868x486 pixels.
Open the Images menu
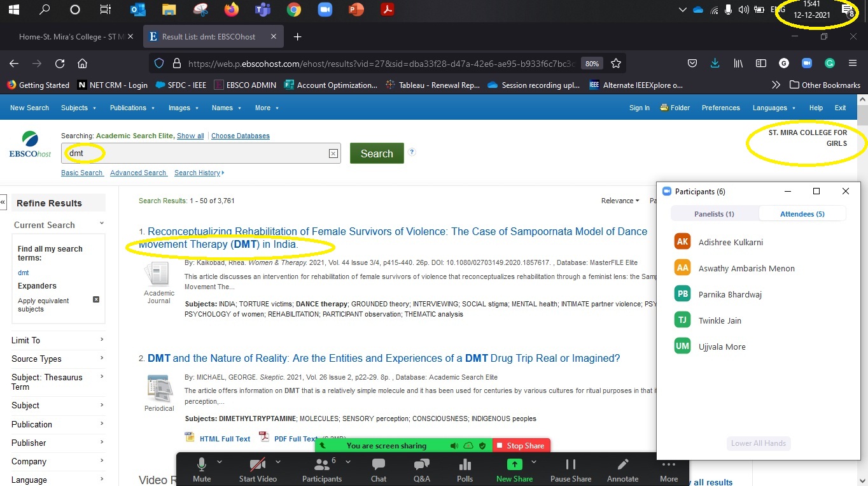coord(183,108)
